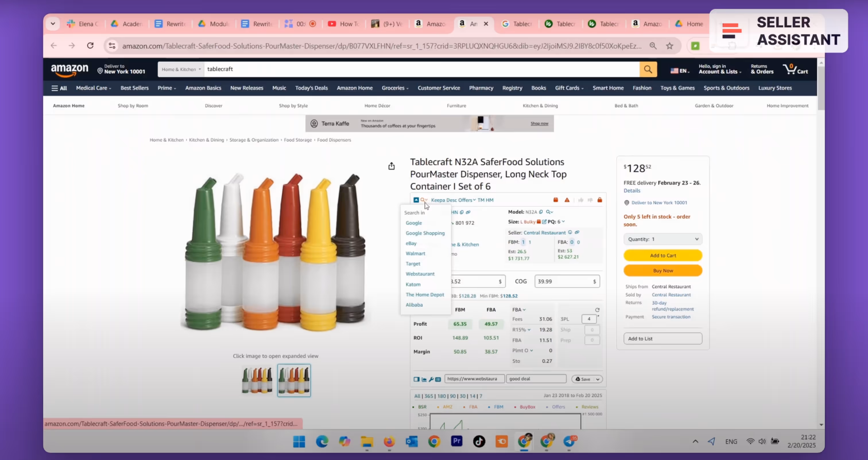Viewport: 868px width, 460px height.
Task: Choose Webstaurant from the Search in menu
Action: 420,274
